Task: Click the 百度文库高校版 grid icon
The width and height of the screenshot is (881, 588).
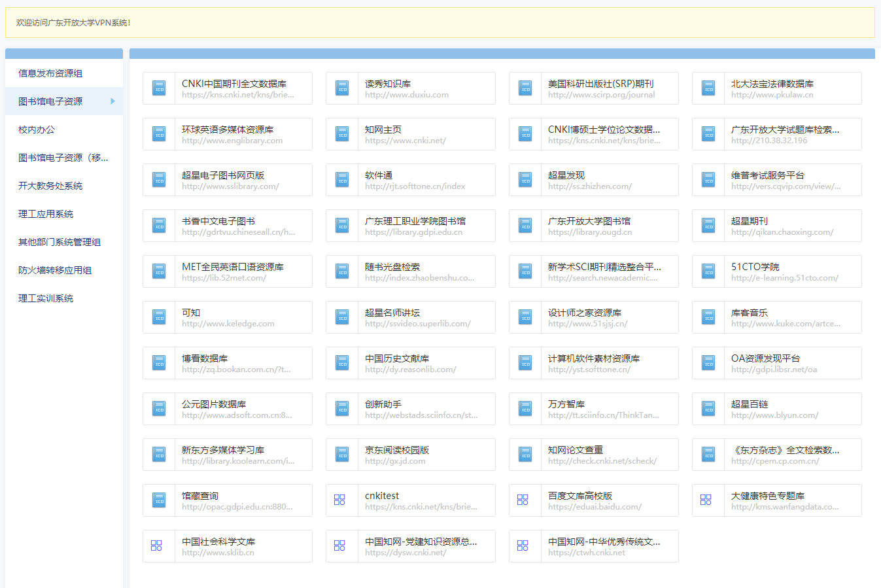Action: pos(523,500)
